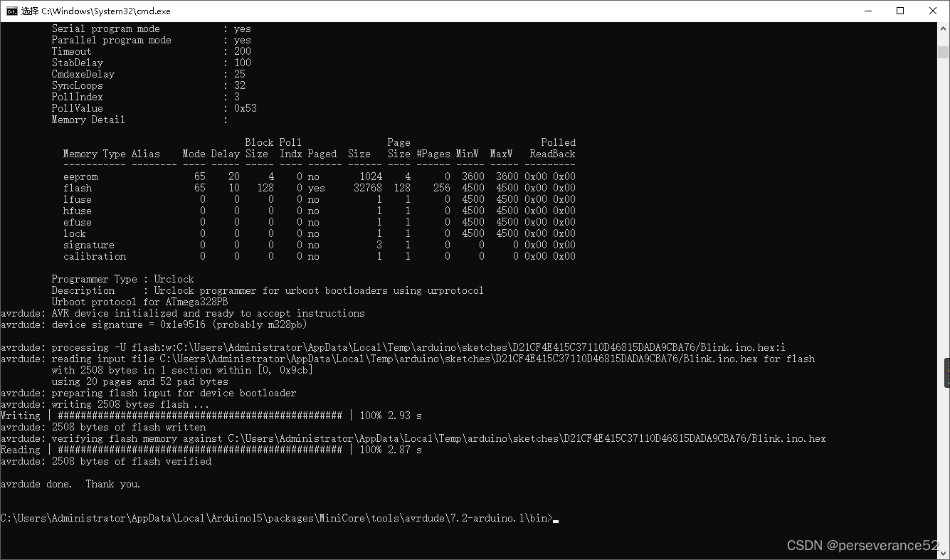
Task: Click the 'StabDelay' label
Action: 77,63
